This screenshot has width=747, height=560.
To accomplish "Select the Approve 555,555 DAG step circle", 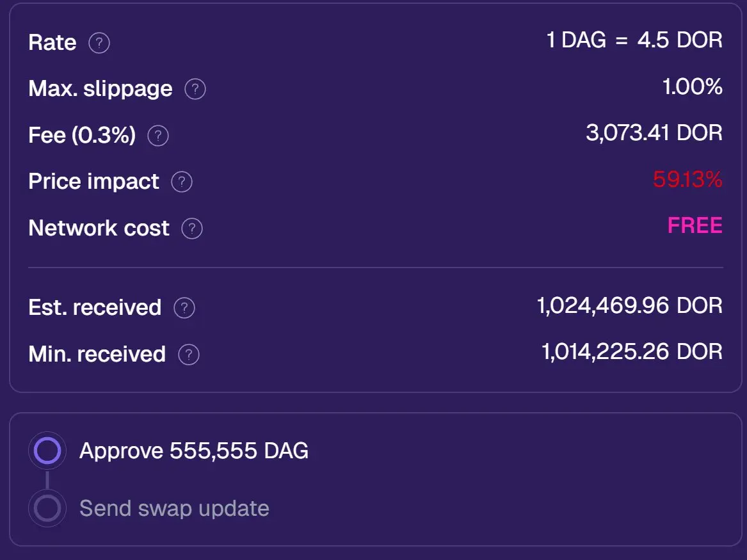I will click(x=47, y=451).
